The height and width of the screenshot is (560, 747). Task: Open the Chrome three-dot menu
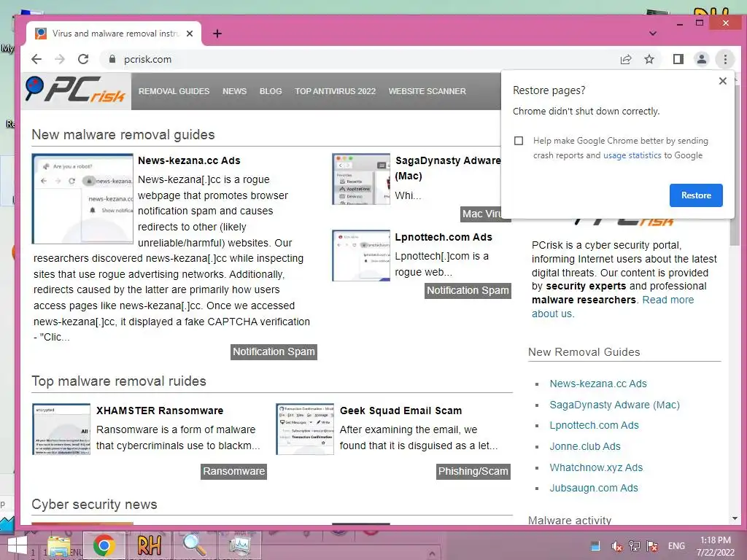pyautogui.click(x=725, y=59)
